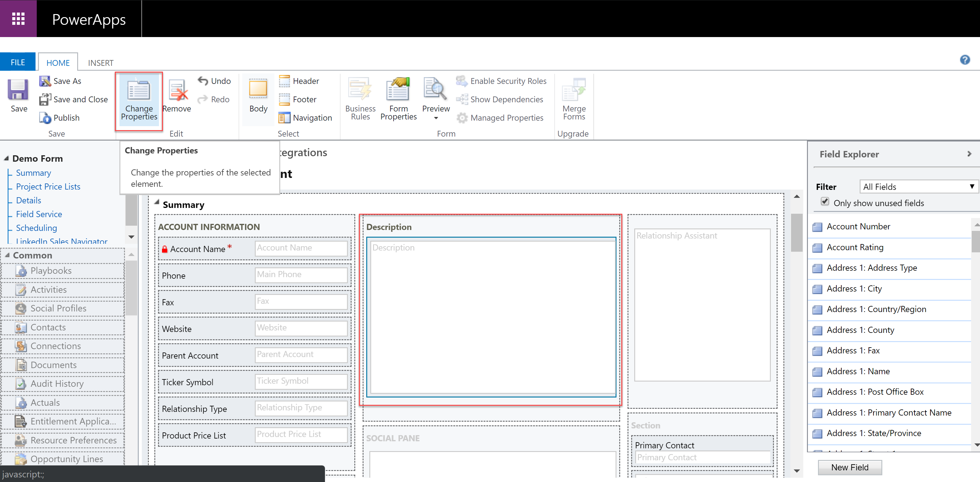Click the Publish icon in ribbon

(45, 118)
